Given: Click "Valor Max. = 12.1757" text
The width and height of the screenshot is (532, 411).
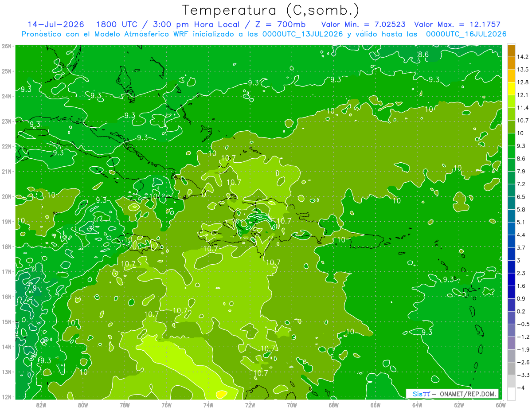Looking at the screenshot, I should (458, 24).
